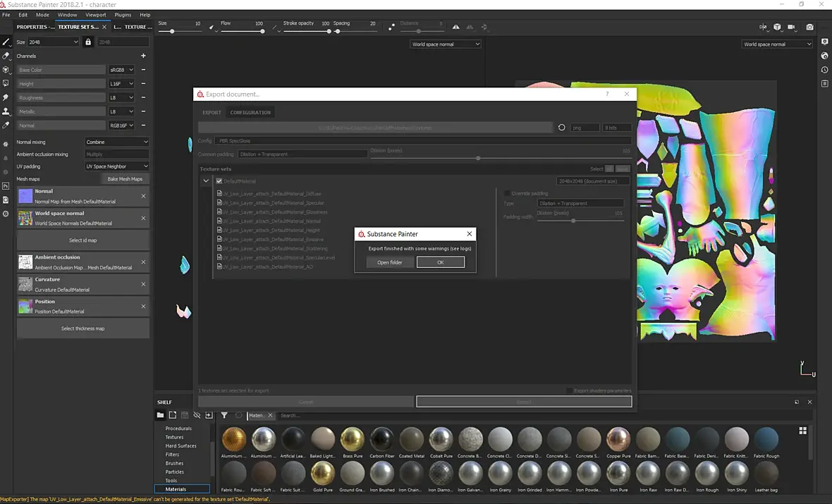Click the Export to Photoshop icon

[6, 186]
